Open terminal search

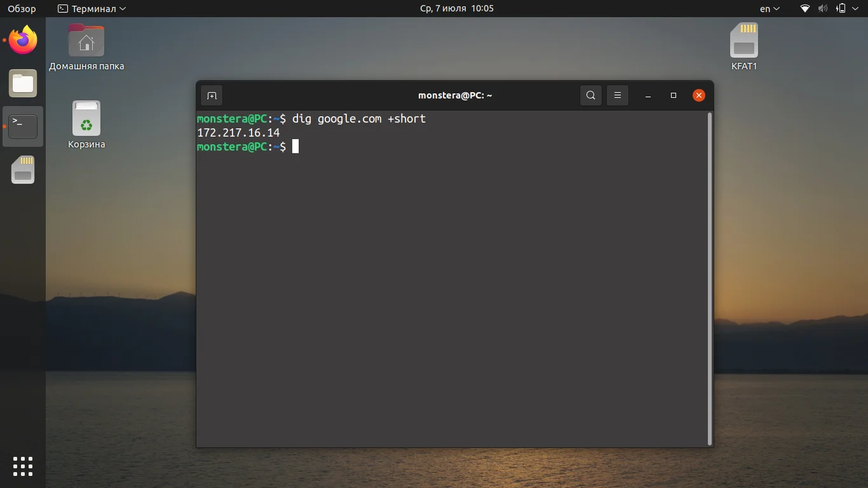(x=591, y=95)
